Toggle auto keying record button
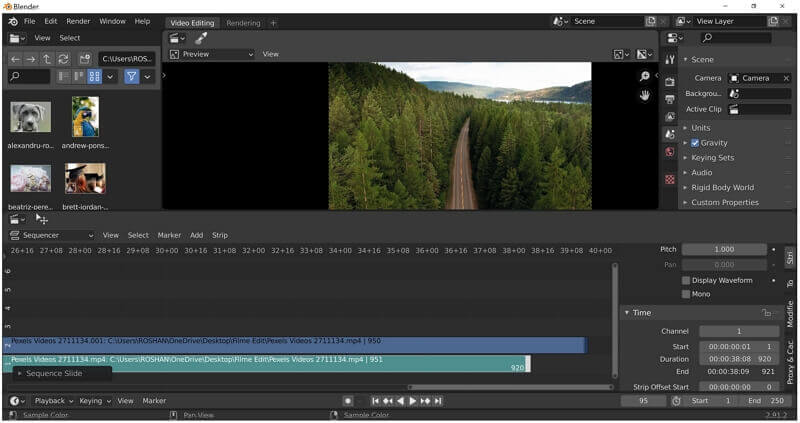The height and width of the screenshot is (423, 800). click(347, 401)
